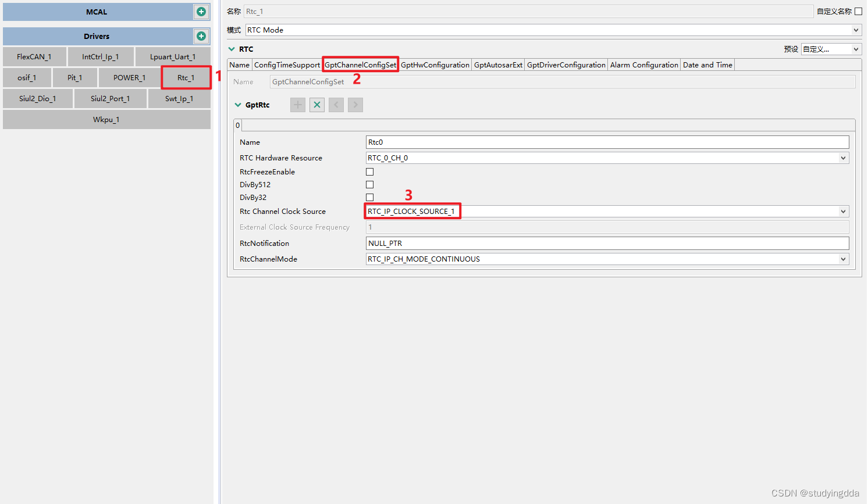This screenshot has height=504, width=868.
Task: Click the GptChannelConfigSet name field
Action: tap(563, 82)
